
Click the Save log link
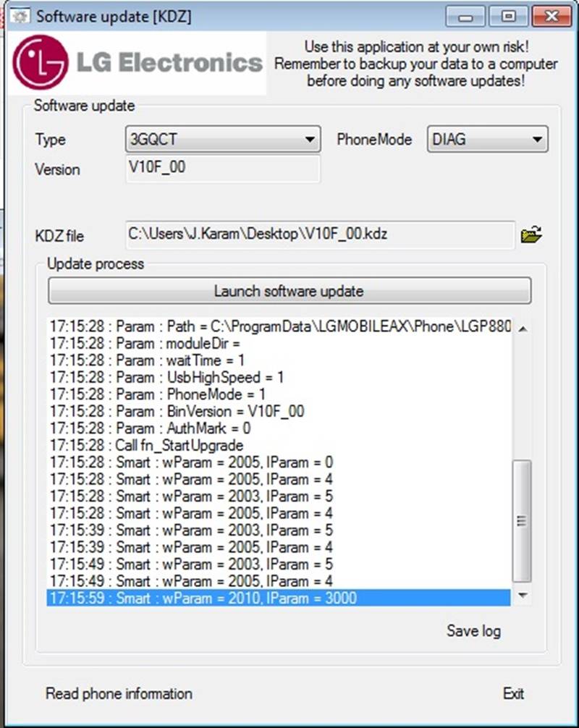point(473,630)
